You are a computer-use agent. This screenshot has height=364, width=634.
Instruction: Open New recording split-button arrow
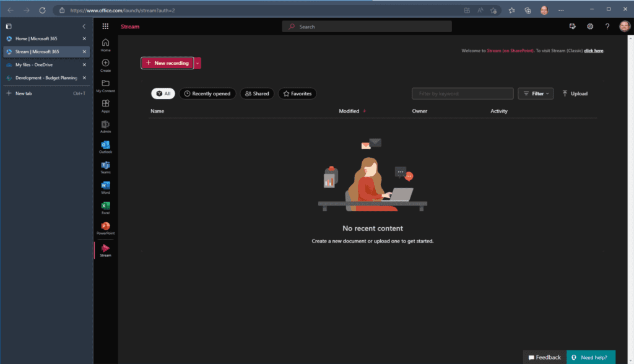[x=197, y=63]
